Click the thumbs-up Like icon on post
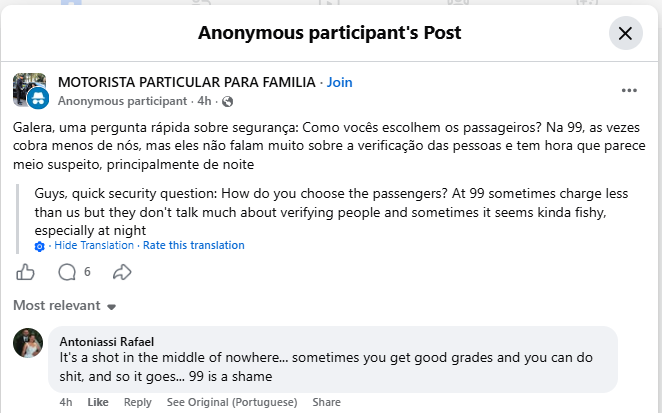Image resolution: width=662 pixels, height=413 pixels. pos(26,272)
